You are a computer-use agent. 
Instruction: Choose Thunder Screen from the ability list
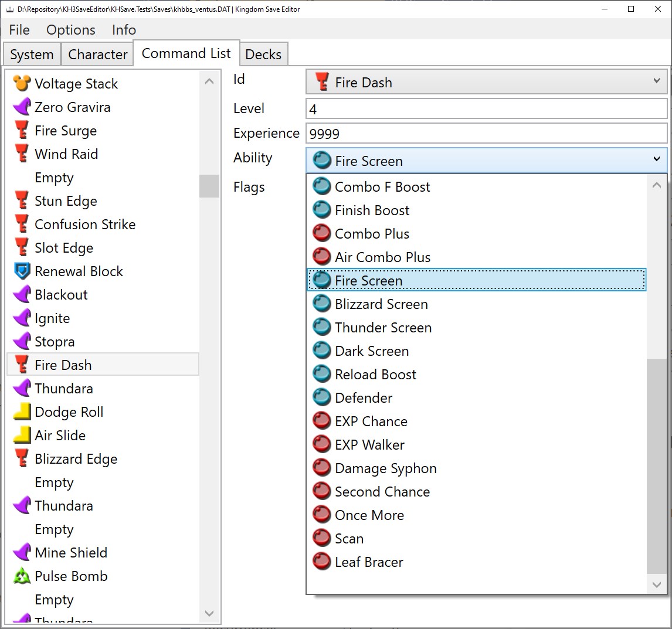(476, 327)
